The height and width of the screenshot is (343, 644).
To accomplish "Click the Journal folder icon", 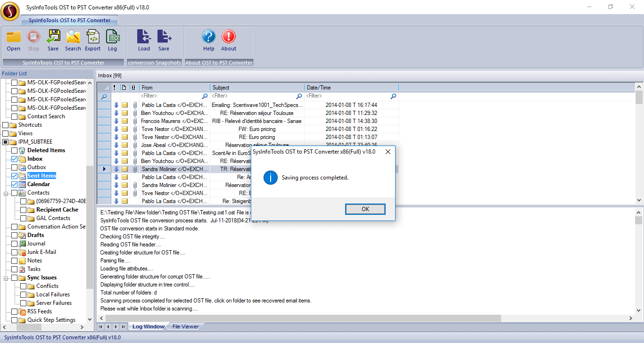I will [22, 244].
